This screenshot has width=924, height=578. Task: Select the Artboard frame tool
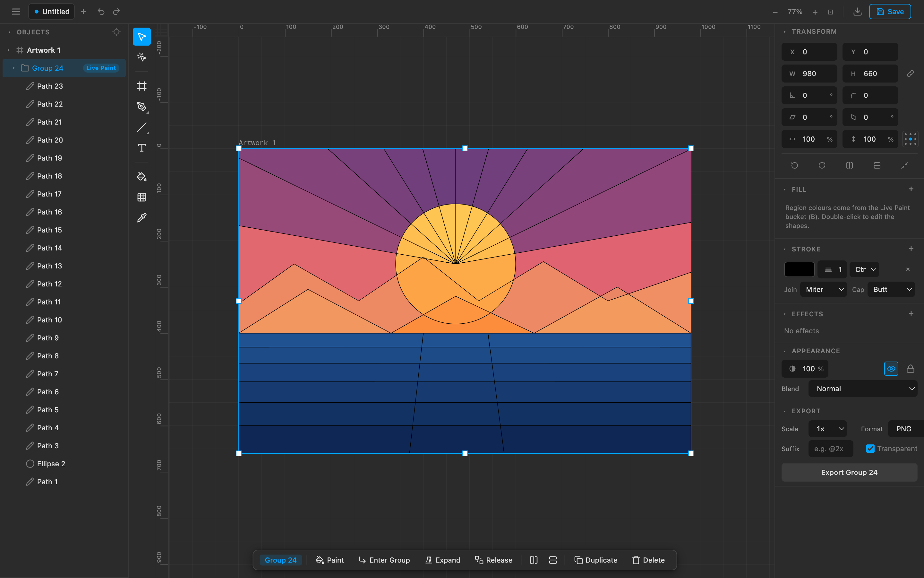pyautogui.click(x=142, y=86)
